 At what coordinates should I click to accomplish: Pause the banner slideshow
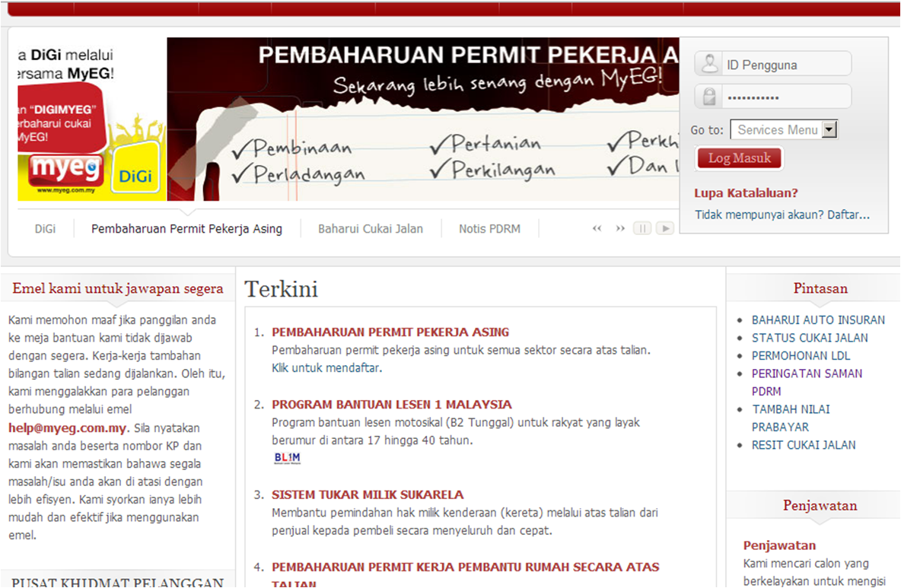642,228
